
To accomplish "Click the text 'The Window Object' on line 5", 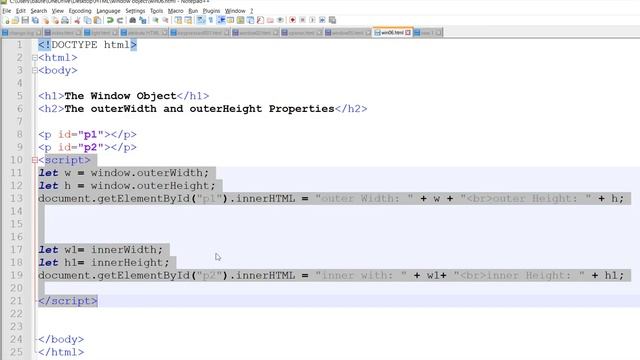I will [120, 96].
